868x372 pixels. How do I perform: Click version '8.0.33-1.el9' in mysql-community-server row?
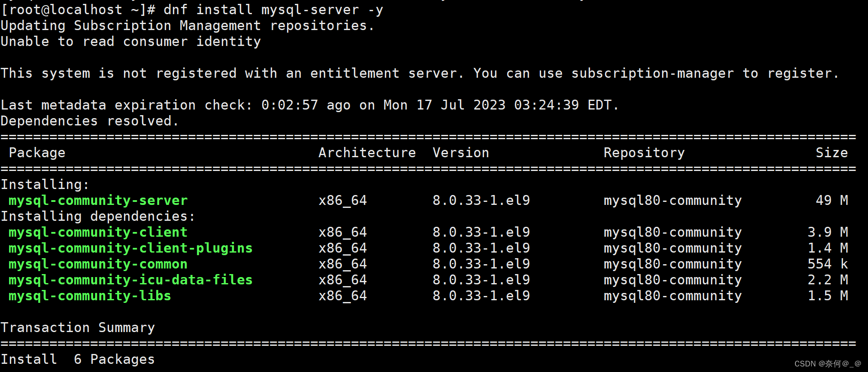pyautogui.click(x=481, y=201)
